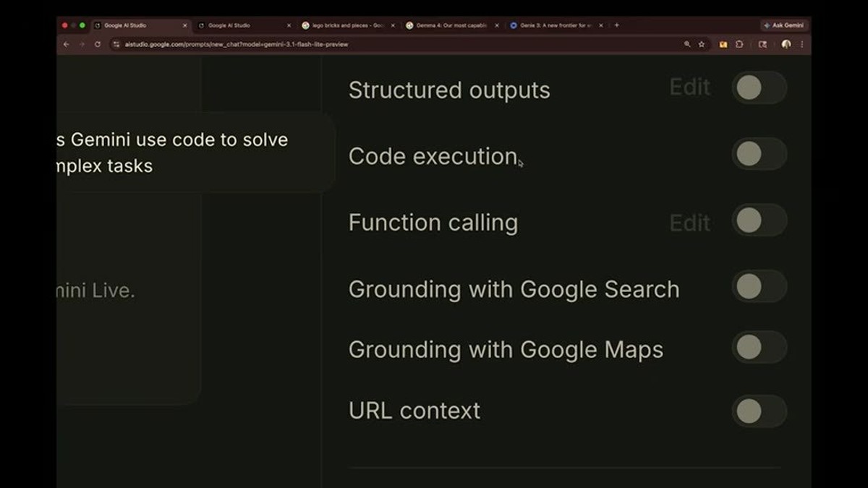Open the Chrome three-dot menu
The height and width of the screenshot is (488, 868).
coord(801,44)
